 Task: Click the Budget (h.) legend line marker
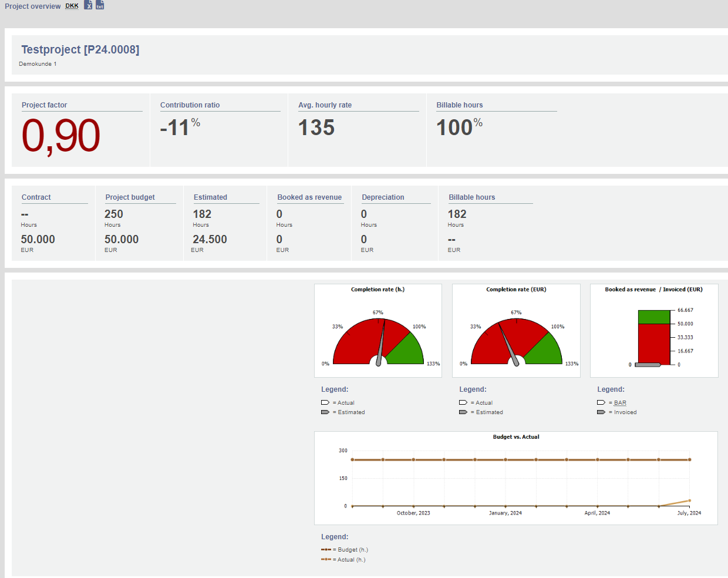(x=326, y=550)
